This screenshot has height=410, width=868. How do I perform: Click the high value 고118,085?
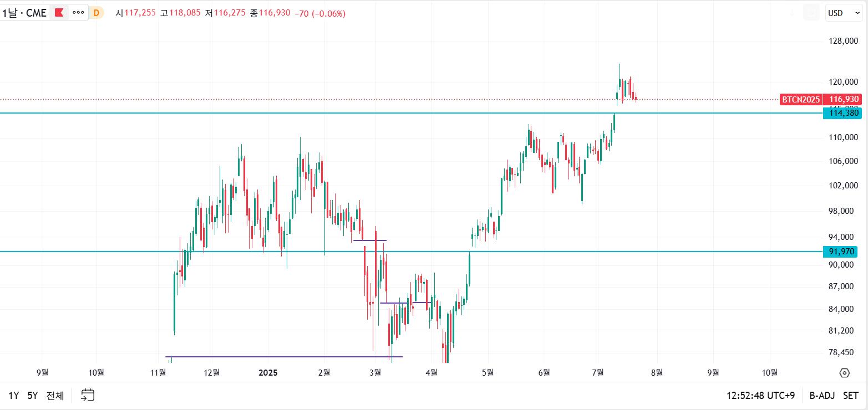pyautogui.click(x=180, y=13)
